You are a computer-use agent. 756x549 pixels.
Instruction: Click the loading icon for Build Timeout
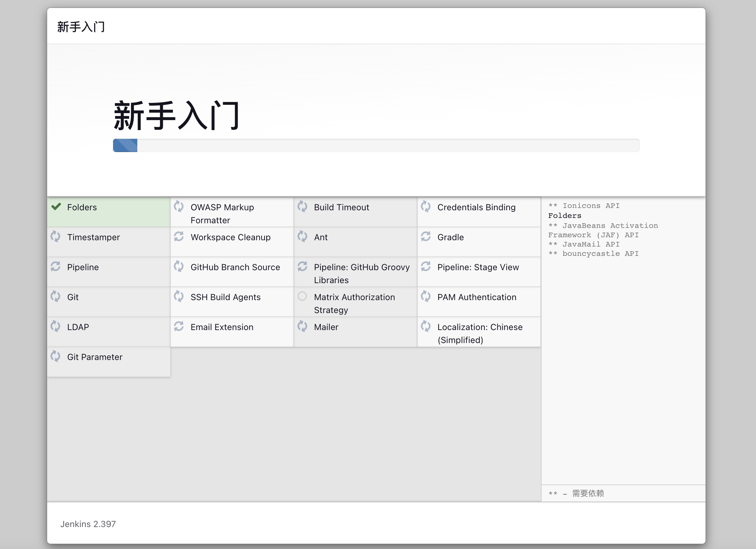point(302,207)
